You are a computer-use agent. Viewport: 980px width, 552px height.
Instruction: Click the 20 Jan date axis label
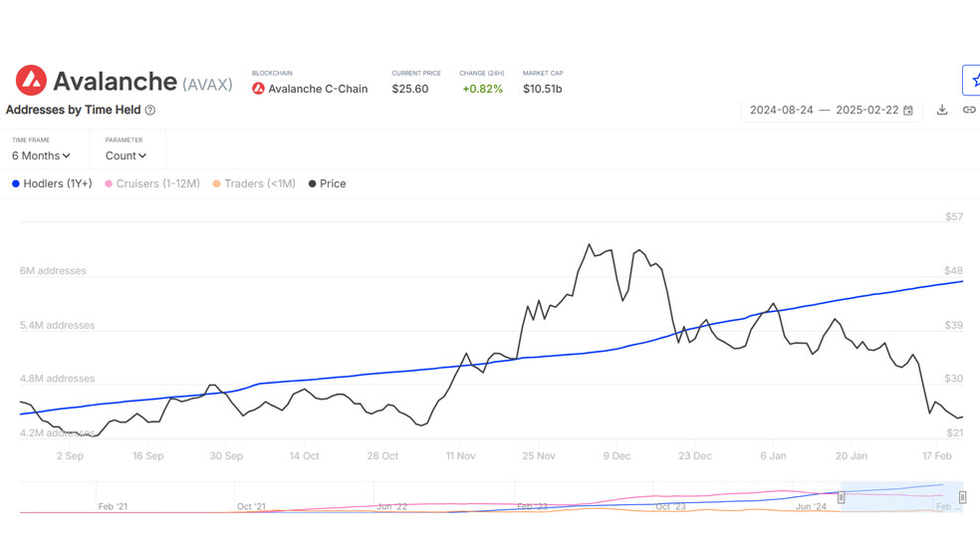pos(852,456)
